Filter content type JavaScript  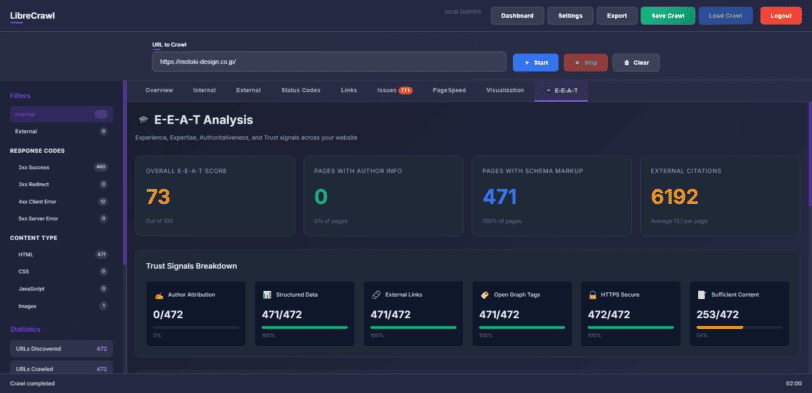pyautogui.click(x=61, y=288)
